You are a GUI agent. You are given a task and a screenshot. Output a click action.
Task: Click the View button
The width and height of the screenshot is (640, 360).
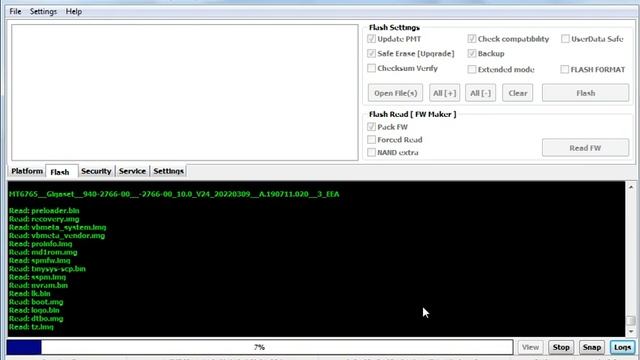coord(530,347)
